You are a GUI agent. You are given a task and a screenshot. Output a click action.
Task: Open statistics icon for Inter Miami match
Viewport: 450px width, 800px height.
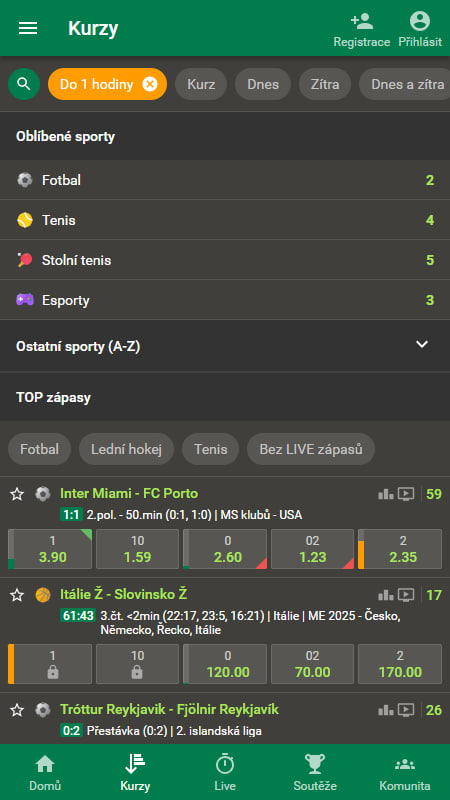click(x=385, y=494)
